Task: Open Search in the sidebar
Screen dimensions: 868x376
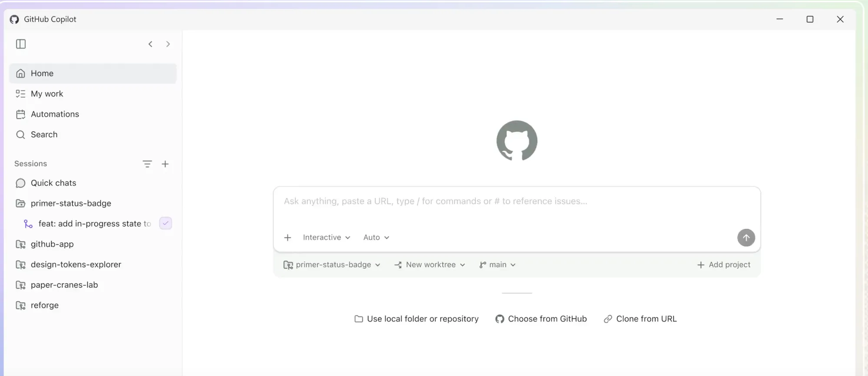Action: pyautogui.click(x=93, y=135)
